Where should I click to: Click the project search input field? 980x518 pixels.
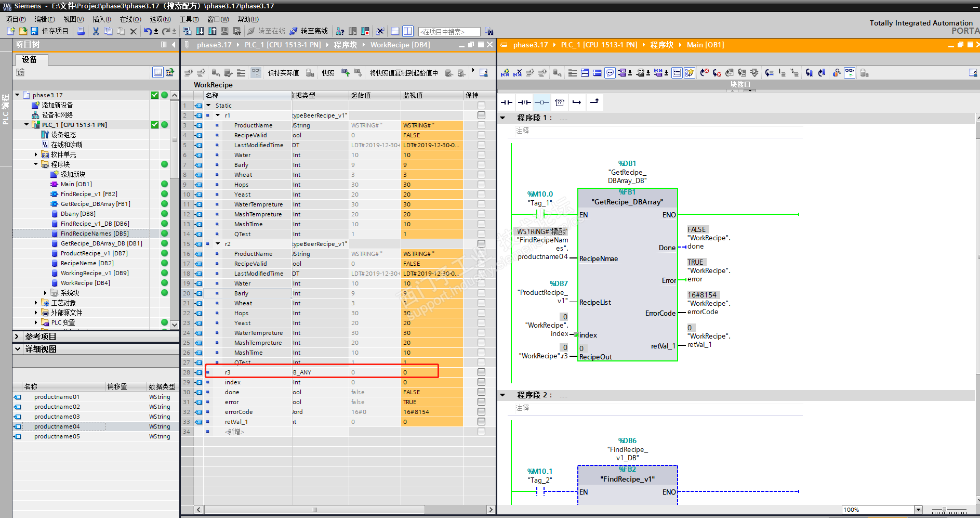[x=449, y=32]
